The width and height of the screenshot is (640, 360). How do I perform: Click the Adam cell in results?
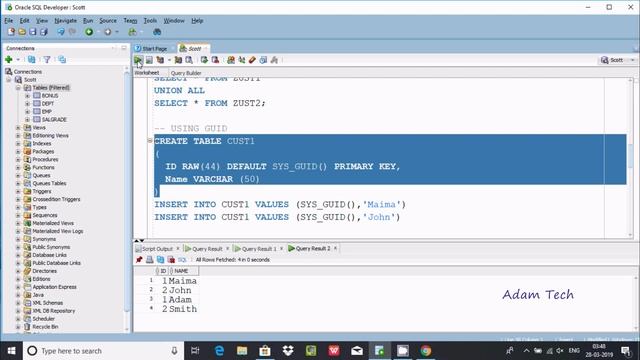[x=180, y=300]
